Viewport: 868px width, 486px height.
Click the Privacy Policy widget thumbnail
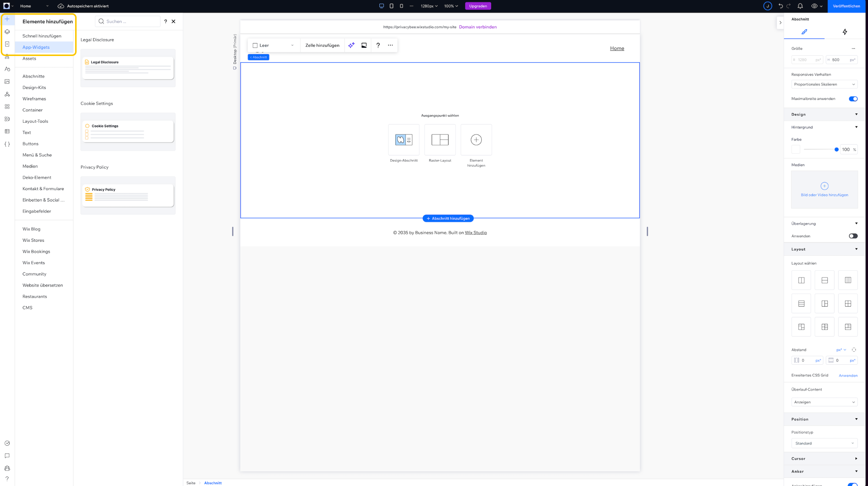click(128, 196)
